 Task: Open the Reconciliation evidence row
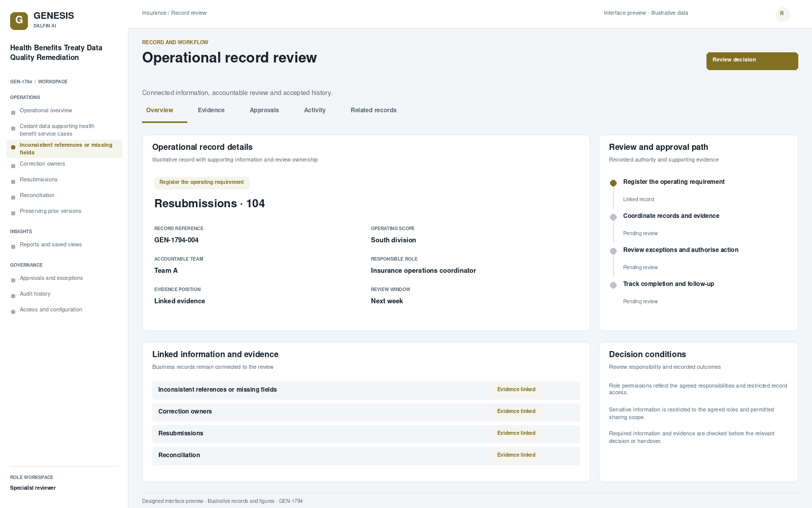tap(366, 456)
